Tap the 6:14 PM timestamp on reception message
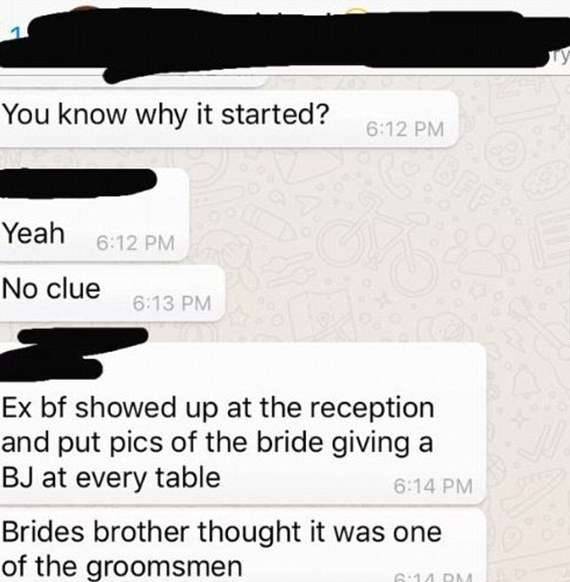570x582 pixels. pos(433,486)
